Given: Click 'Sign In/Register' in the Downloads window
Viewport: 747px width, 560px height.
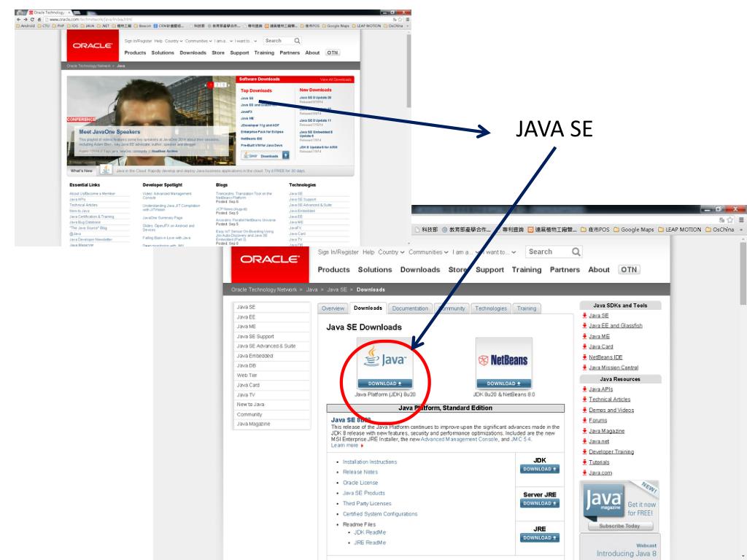Looking at the screenshot, I should point(338,252).
